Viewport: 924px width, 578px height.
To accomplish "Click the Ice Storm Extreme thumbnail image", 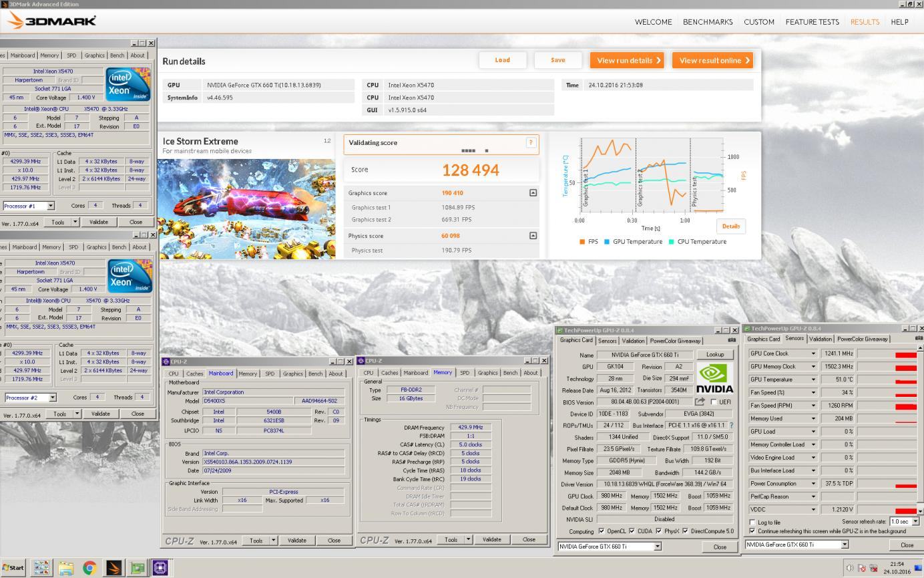I will point(246,209).
